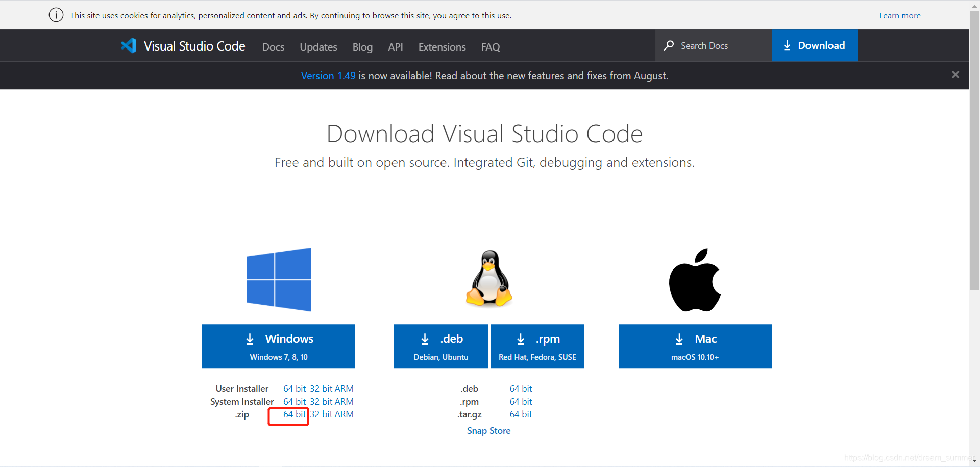Viewport: 980px width, 467px height.
Task: Go to the Blog section
Action: tap(362, 47)
